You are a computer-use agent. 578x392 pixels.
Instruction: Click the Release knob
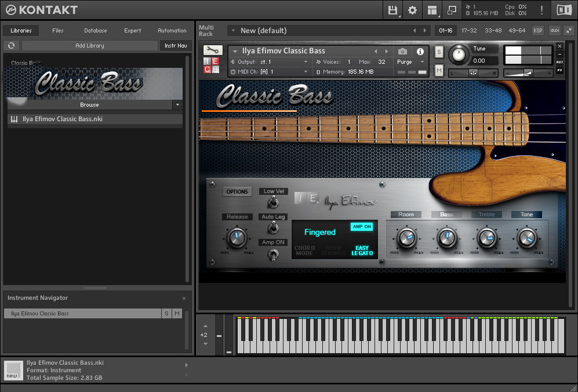tap(237, 237)
